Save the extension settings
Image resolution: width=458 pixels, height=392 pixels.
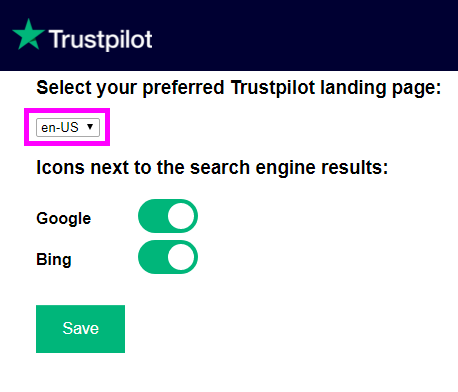click(x=80, y=329)
